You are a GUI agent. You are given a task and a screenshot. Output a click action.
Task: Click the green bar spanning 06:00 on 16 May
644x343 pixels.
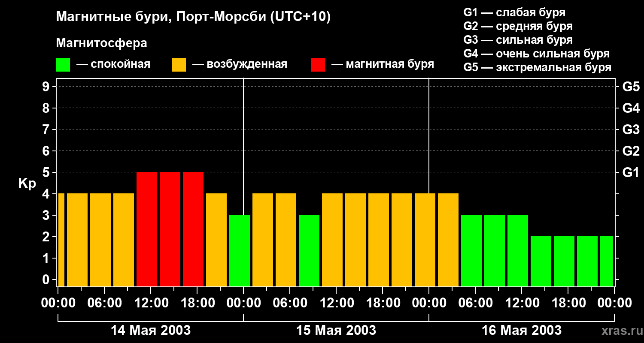coord(471,250)
